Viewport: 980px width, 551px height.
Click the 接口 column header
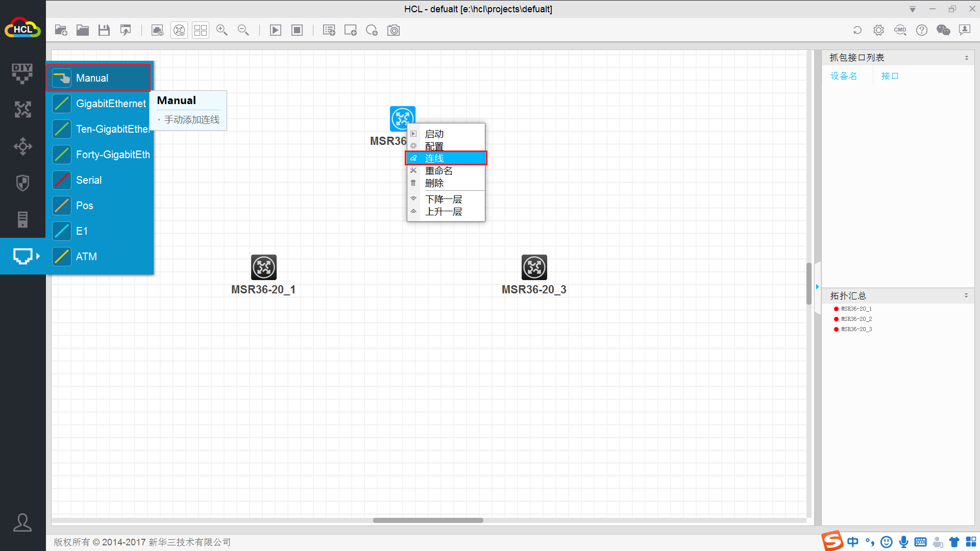890,76
